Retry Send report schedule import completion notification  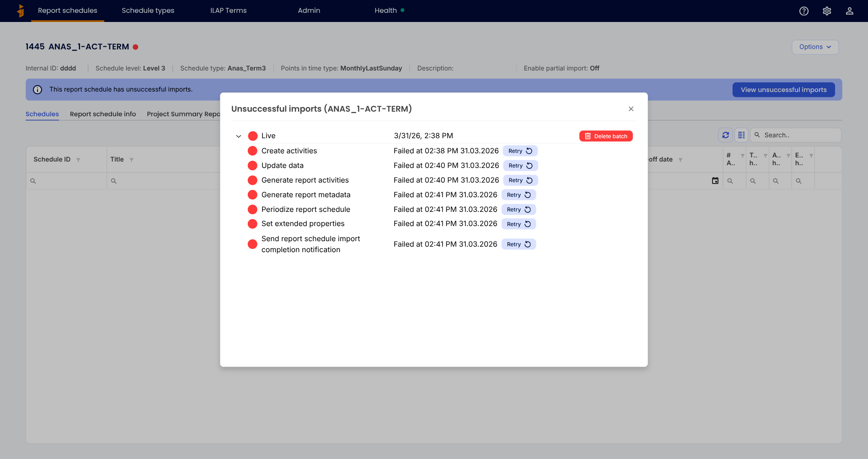tap(519, 244)
